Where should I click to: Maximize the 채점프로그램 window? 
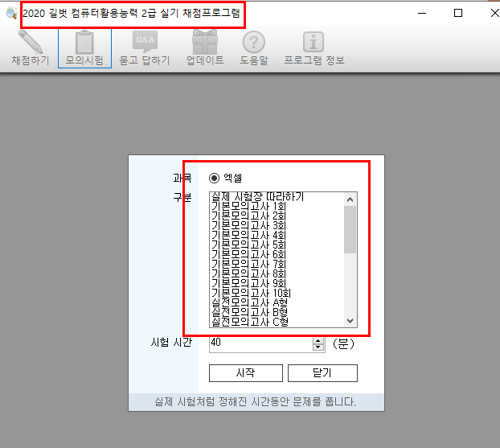tap(458, 13)
